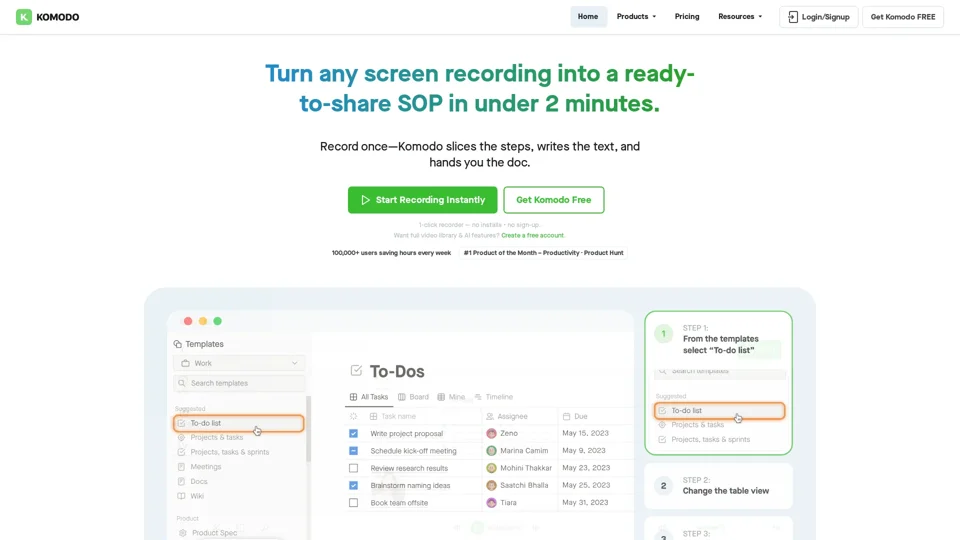
Task: Click the Login/Signup button
Action: coord(819,17)
